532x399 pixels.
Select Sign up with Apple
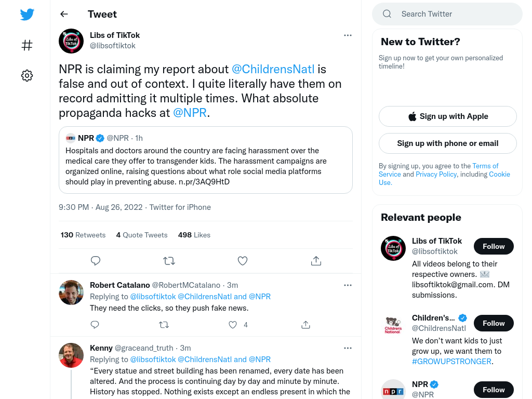(447, 116)
